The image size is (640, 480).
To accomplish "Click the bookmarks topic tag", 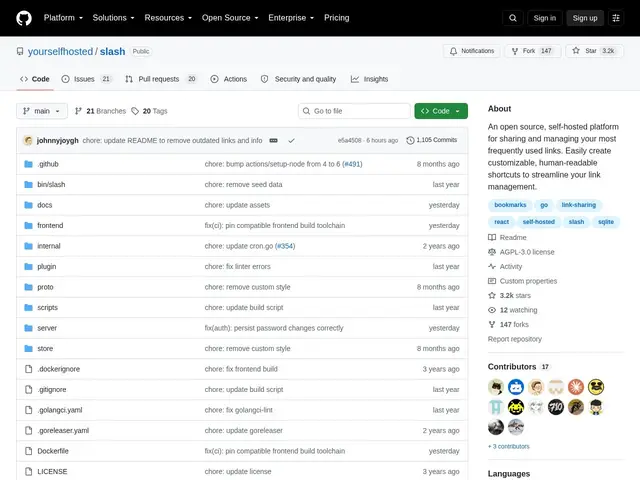I will (x=510, y=205).
